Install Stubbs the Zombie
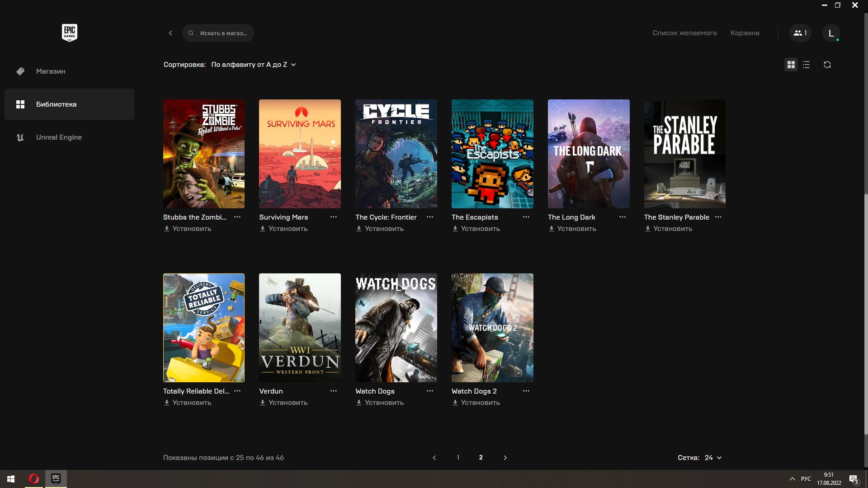868x488 pixels. [187, 229]
